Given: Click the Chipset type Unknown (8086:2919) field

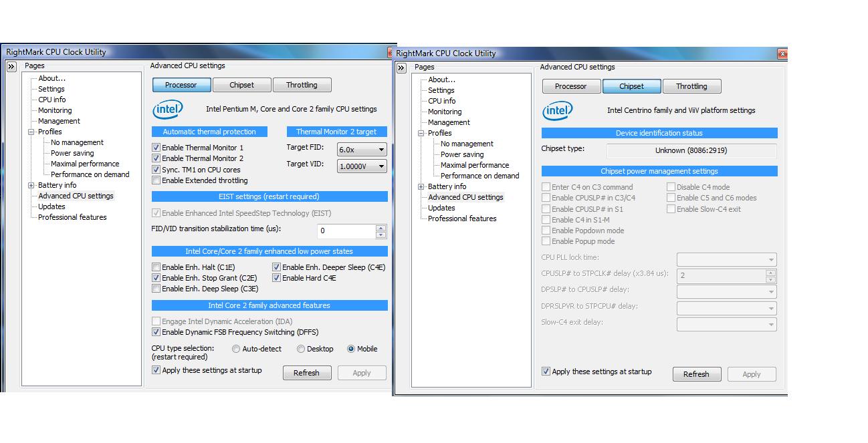Looking at the screenshot, I should 691,151.
